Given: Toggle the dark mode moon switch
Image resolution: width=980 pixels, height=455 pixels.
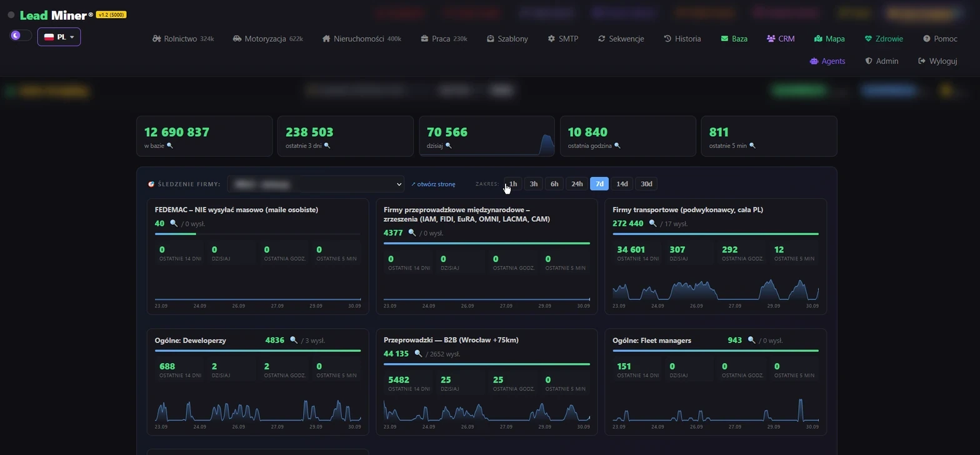Looking at the screenshot, I should [21, 36].
